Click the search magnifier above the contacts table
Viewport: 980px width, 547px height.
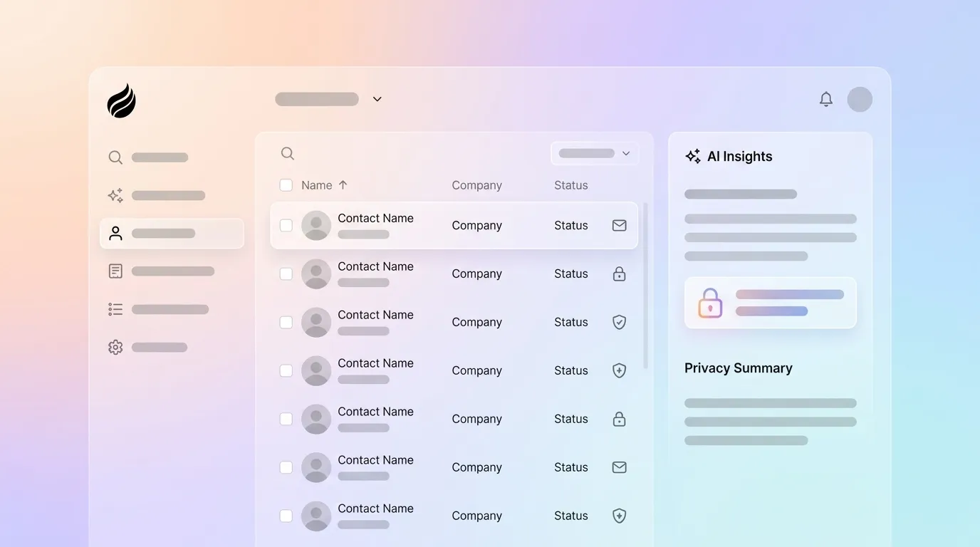pos(288,153)
